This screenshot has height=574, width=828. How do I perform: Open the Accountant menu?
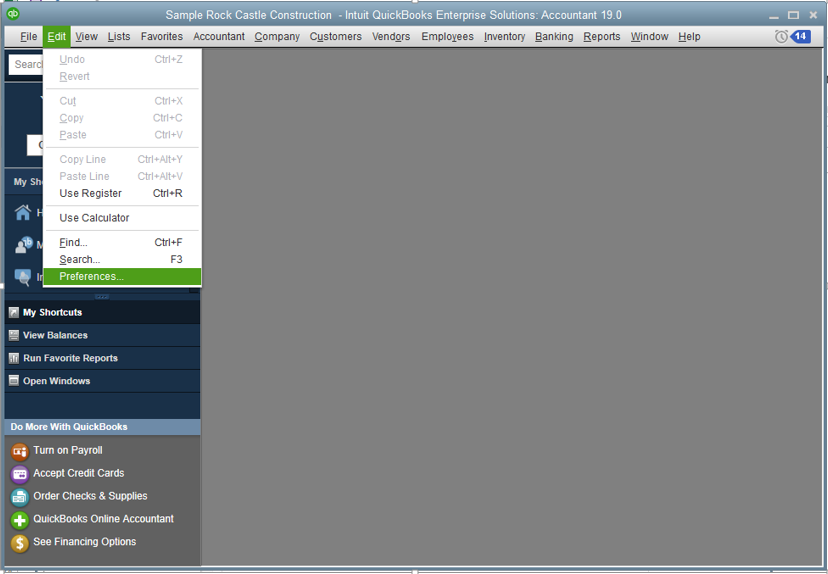coord(219,36)
